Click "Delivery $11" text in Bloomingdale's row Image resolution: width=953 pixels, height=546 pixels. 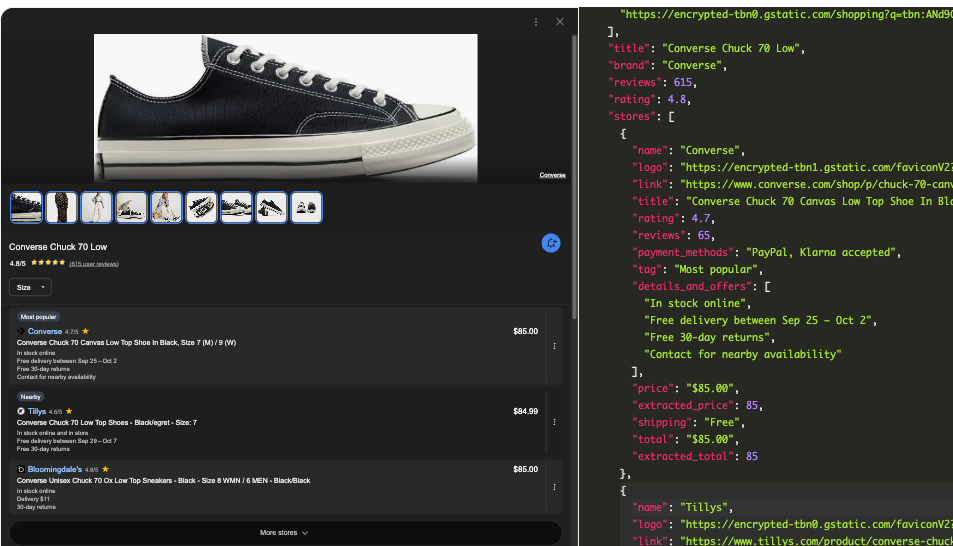tap(33, 499)
